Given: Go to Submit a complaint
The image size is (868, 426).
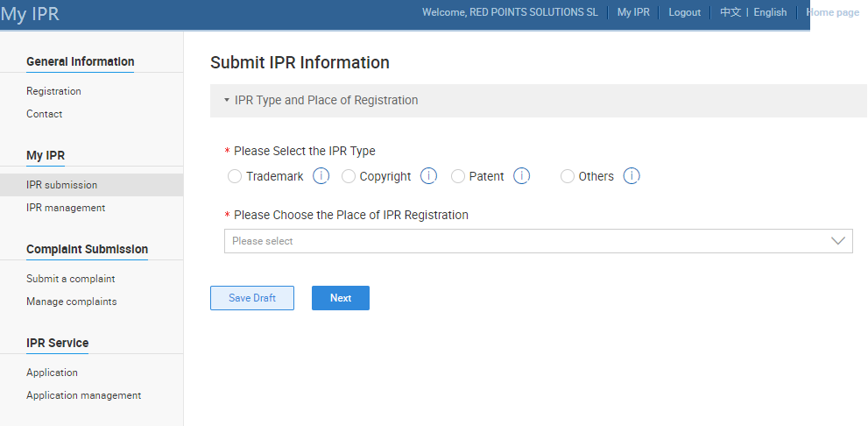Looking at the screenshot, I should 71,279.
